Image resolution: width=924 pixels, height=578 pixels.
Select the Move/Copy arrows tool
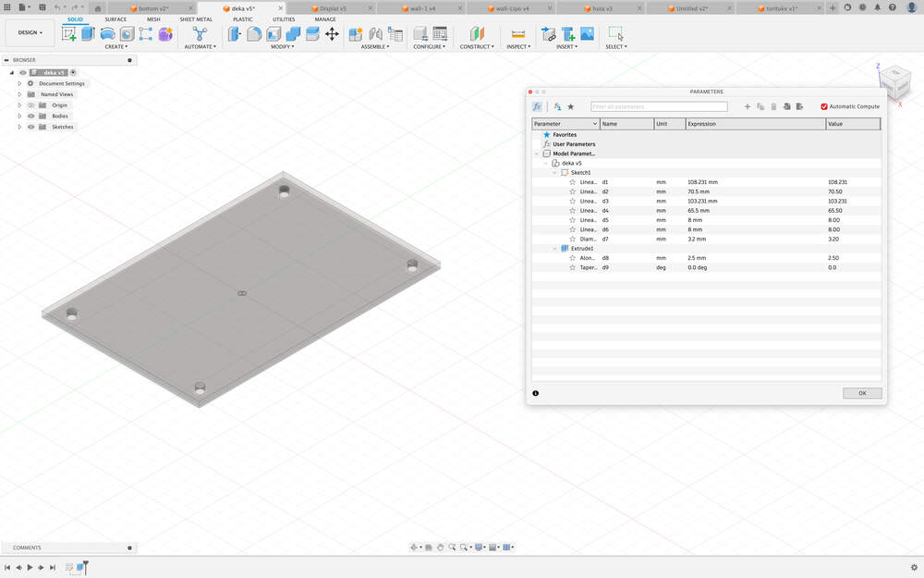click(332, 33)
